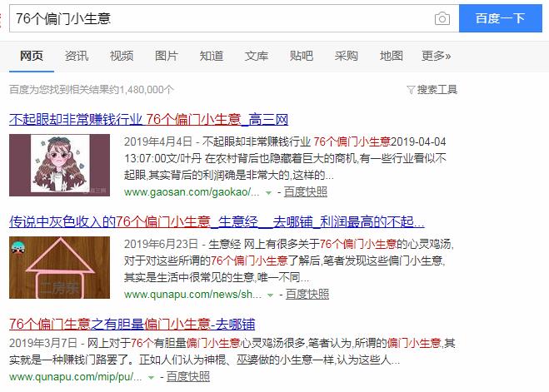Open 百度快照 for the gaosan.com result
This screenshot has height=392, width=549.
(x=305, y=192)
